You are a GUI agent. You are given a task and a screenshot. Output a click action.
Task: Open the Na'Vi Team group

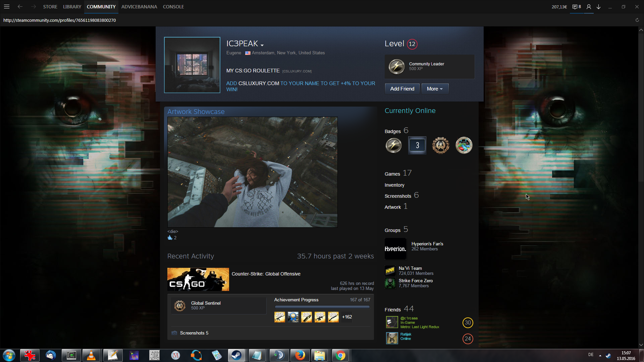pyautogui.click(x=410, y=268)
